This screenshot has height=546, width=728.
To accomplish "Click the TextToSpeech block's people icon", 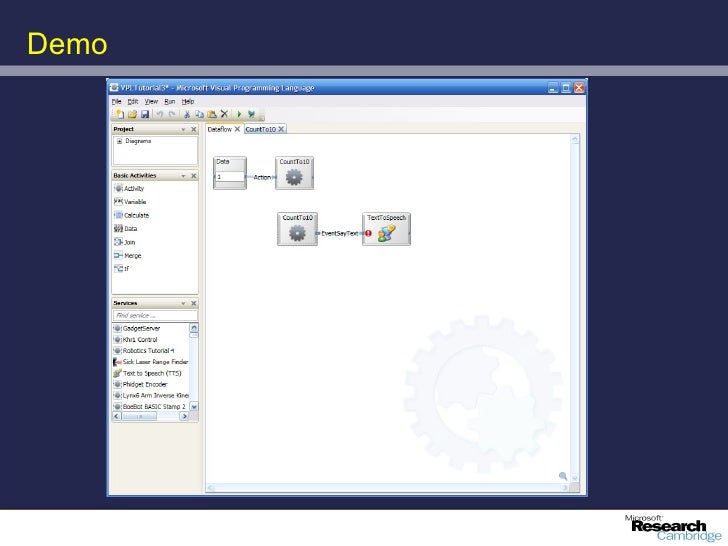I will click(386, 233).
